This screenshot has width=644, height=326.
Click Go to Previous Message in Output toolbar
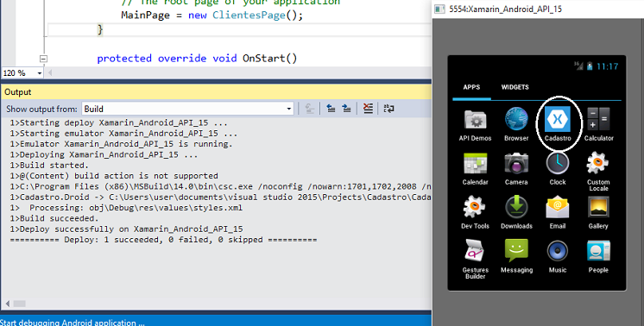(331, 109)
